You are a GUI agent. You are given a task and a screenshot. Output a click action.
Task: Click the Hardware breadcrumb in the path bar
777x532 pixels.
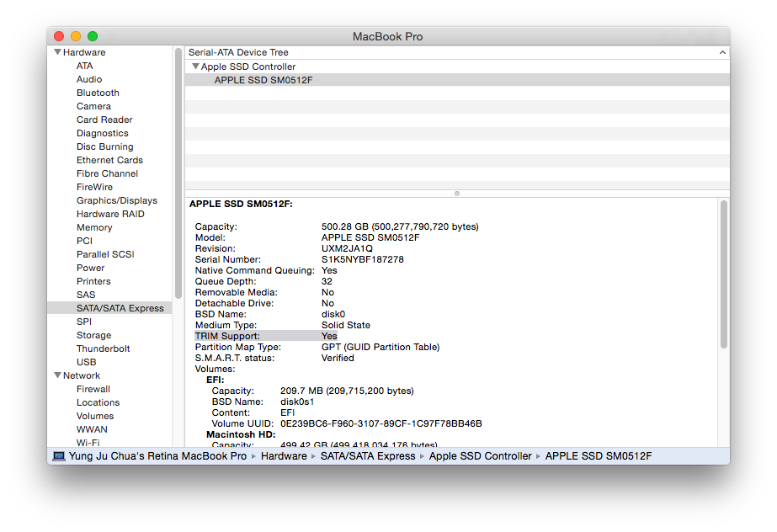pyautogui.click(x=284, y=456)
